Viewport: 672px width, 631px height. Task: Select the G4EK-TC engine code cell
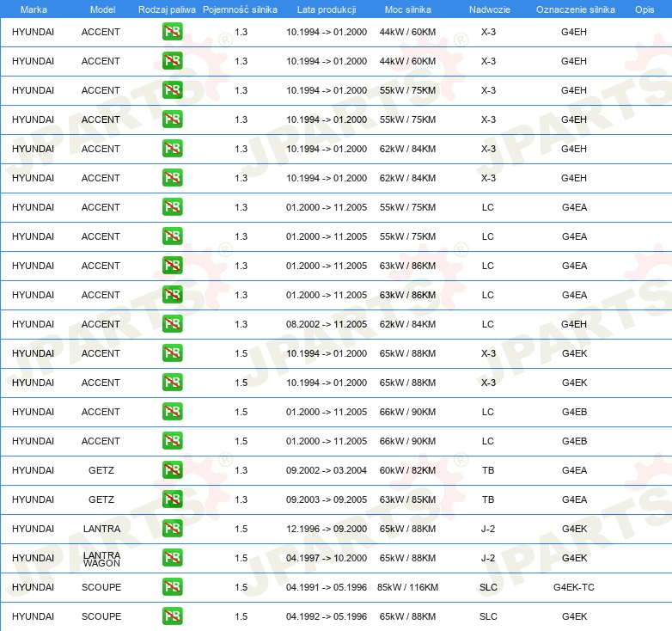[574, 587]
